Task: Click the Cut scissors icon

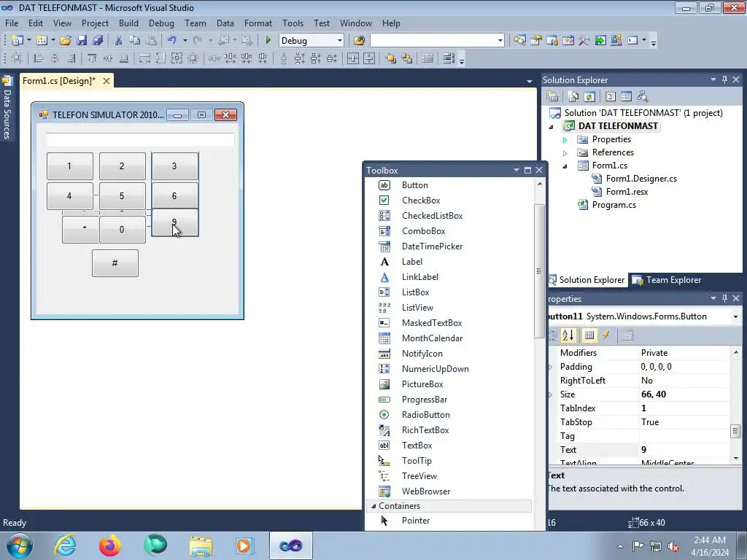Action: tap(119, 41)
